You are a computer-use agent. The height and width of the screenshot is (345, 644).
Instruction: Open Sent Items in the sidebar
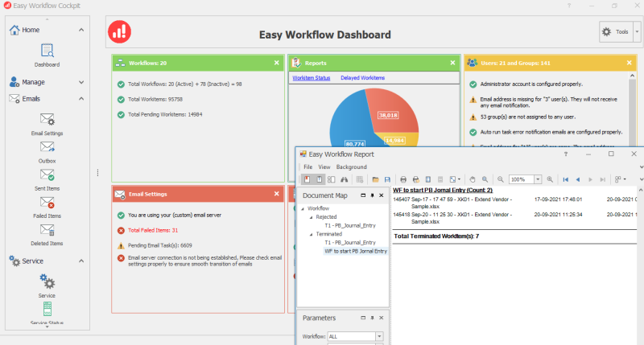pos(47,179)
